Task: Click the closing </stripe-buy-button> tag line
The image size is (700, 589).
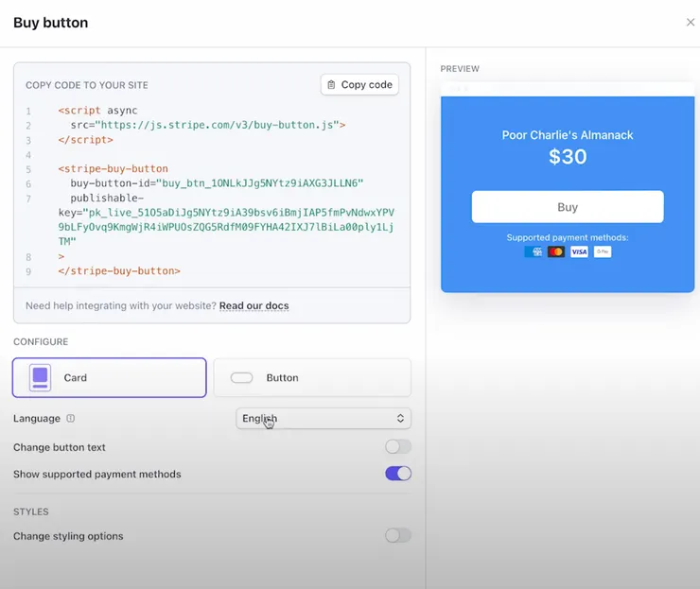Action: [x=119, y=270]
